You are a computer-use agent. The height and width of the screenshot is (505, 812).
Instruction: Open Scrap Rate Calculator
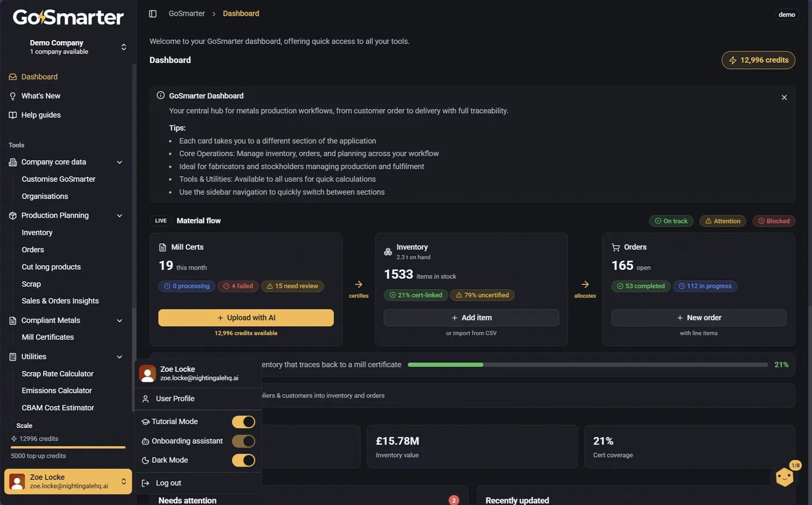click(57, 374)
